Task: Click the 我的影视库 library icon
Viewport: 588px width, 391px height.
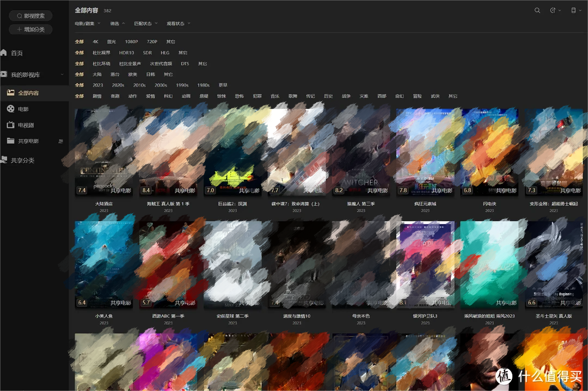Action: click(4, 74)
